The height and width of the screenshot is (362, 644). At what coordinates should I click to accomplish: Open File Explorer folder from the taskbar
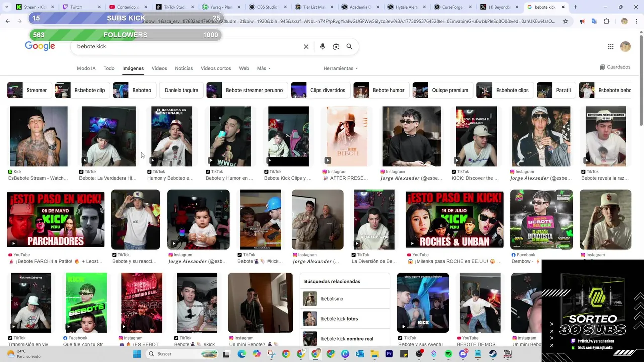click(374, 354)
